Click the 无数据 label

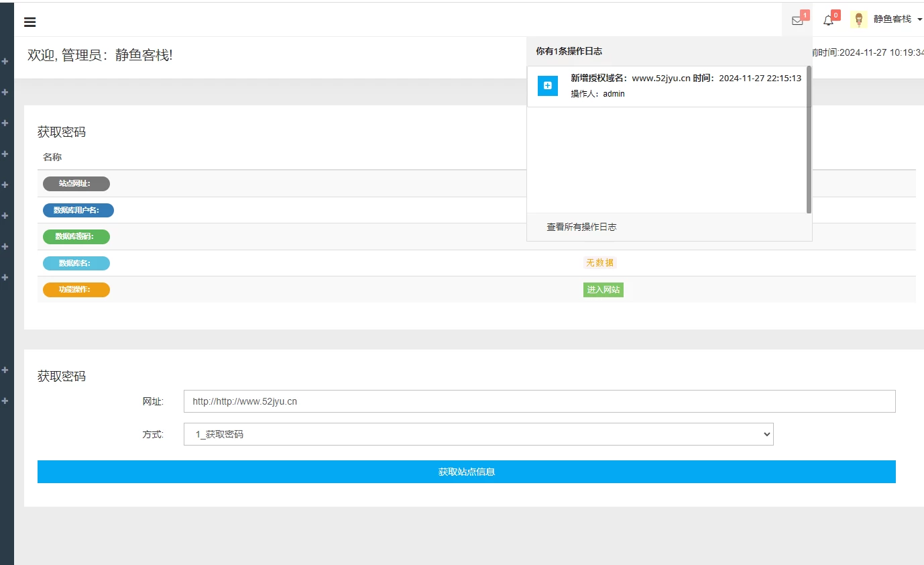[599, 263]
